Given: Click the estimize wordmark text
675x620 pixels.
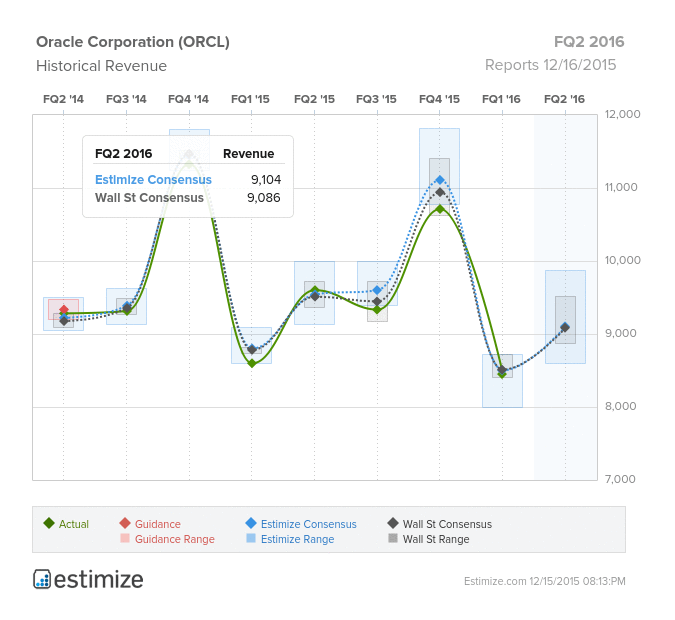Looking at the screenshot, I should (x=99, y=580).
